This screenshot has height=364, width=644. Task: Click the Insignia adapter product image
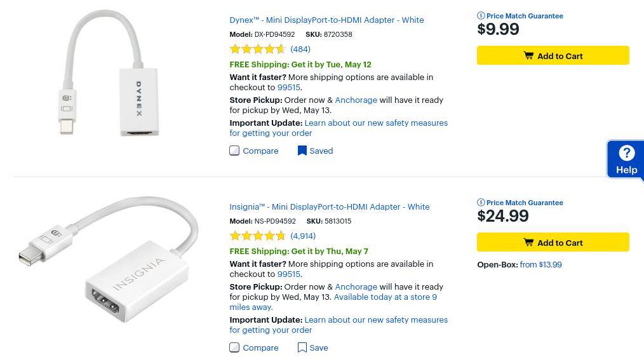coord(109,259)
